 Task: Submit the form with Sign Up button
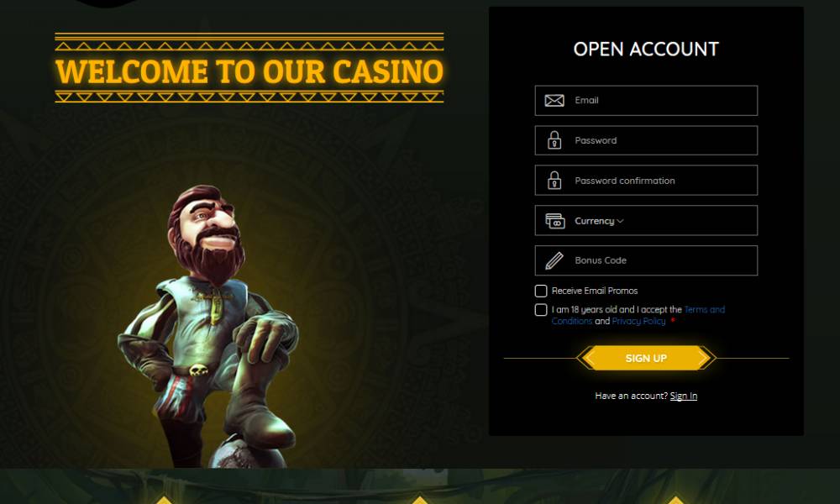tap(646, 359)
